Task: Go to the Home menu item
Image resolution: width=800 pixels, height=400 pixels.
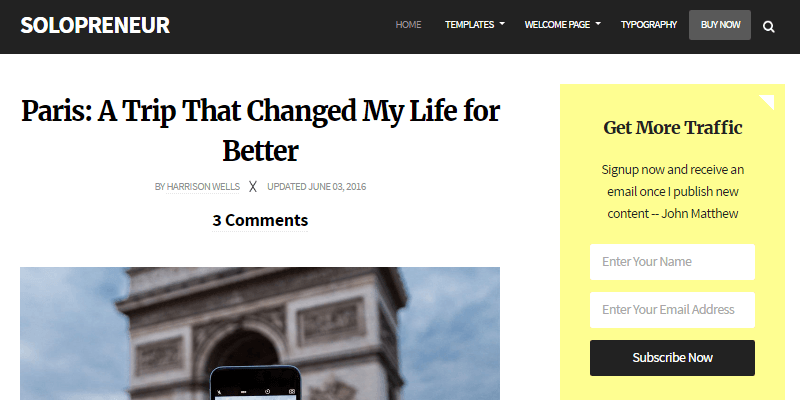Action: pyautogui.click(x=408, y=25)
